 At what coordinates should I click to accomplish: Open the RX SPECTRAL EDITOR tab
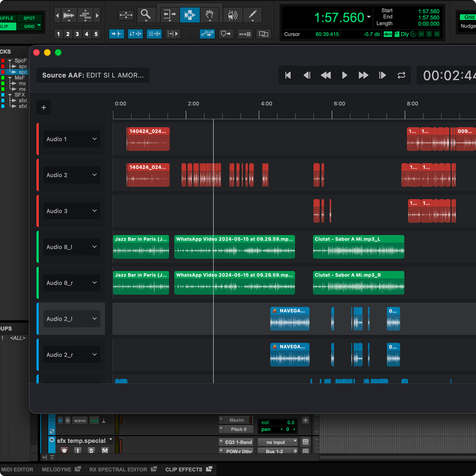point(123,470)
